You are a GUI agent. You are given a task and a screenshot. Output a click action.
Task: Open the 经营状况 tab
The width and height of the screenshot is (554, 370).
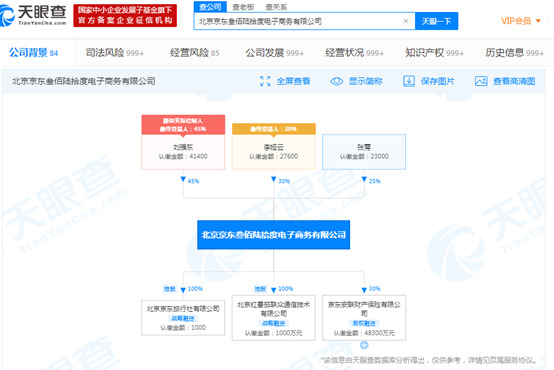pyautogui.click(x=354, y=53)
